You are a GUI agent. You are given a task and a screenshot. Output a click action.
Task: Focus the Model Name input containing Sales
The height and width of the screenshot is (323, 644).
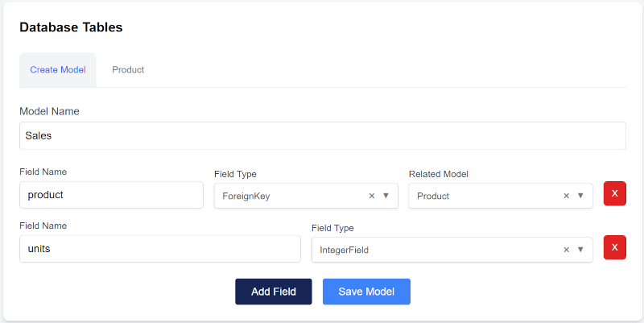pyautogui.click(x=322, y=135)
